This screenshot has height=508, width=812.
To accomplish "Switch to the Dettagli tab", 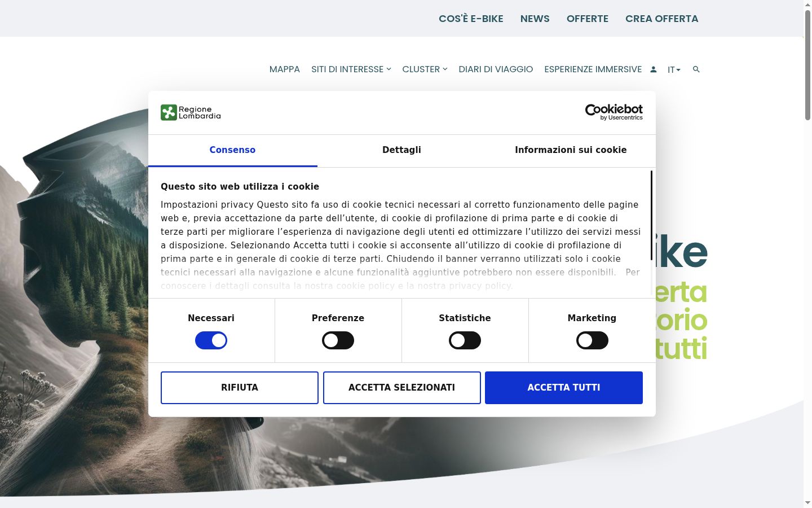I will [x=401, y=150].
